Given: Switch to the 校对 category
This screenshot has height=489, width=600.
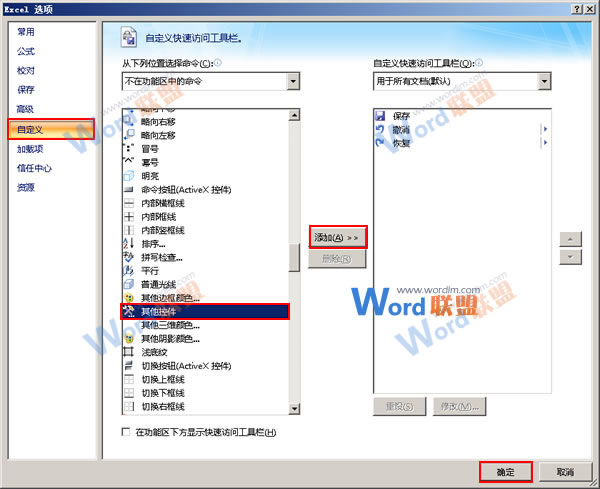Looking at the screenshot, I should pyautogui.click(x=26, y=70).
